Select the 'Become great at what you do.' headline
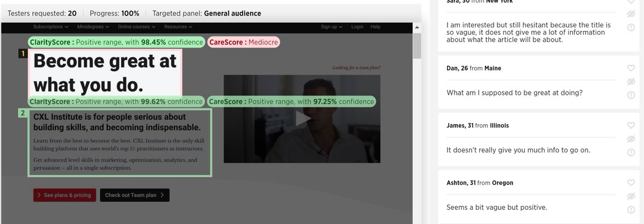The image size is (644, 224). coord(105,73)
